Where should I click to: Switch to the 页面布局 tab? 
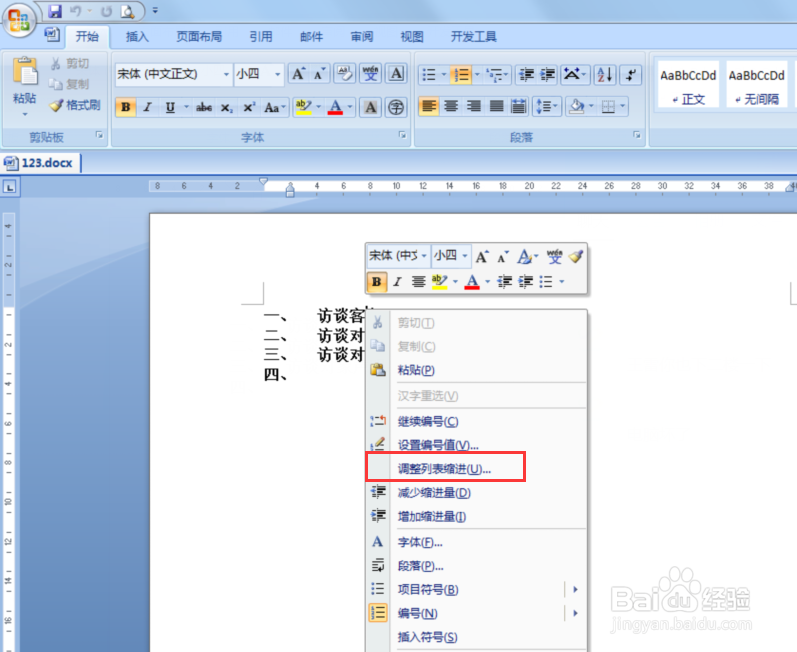(199, 37)
